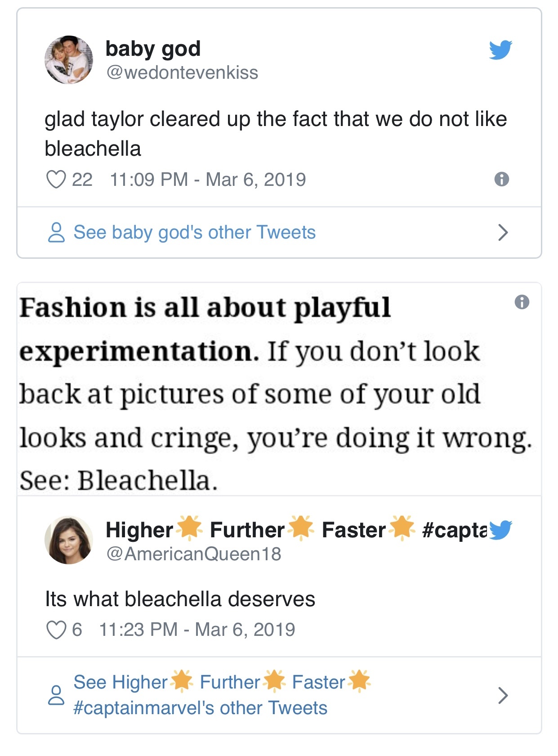
Task: Click the person icon beside "See baby god's other Tweets"
Action: 56,233
